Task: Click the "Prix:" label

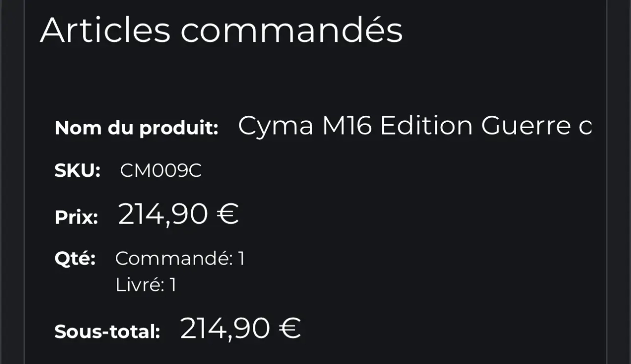Action: (76, 217)
